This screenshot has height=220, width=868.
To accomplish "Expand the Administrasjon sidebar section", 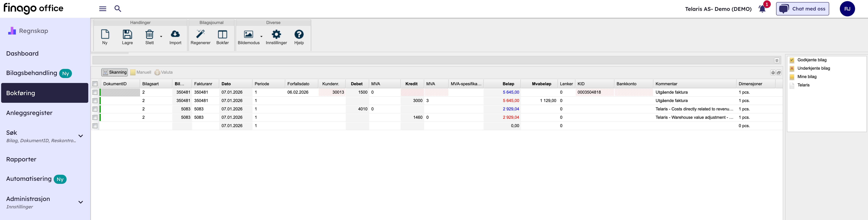I will [80, 202].
